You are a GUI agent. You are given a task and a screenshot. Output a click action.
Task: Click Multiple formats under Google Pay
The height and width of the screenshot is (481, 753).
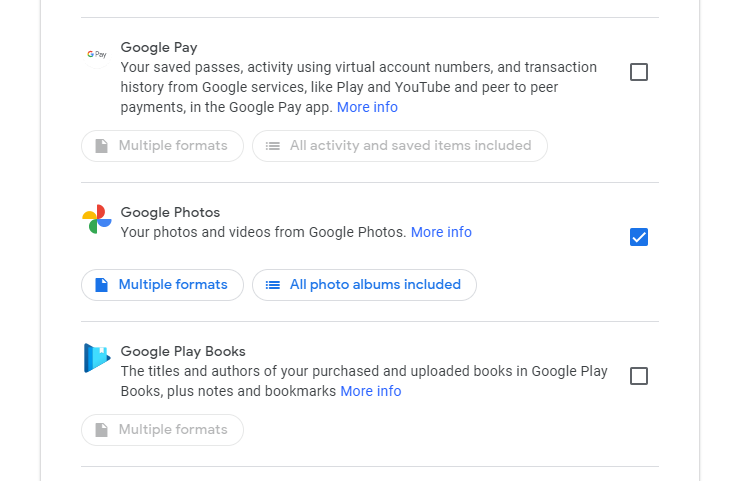pyautogui.click(x=162, y=146)
